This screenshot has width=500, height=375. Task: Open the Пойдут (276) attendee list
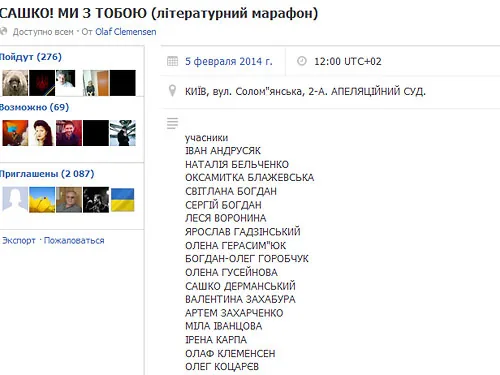(x=31, y=57)
